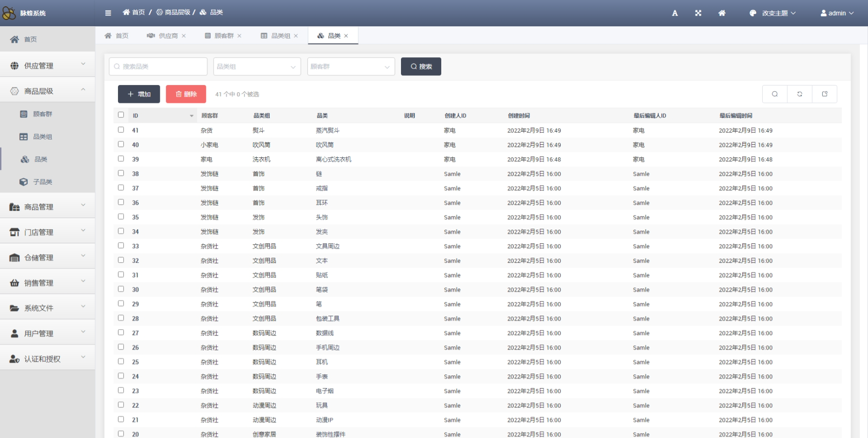Viewport: 868px width, 438px height.
Task: Check the checkbox for row ID 30
Action: tap(121, 289)
